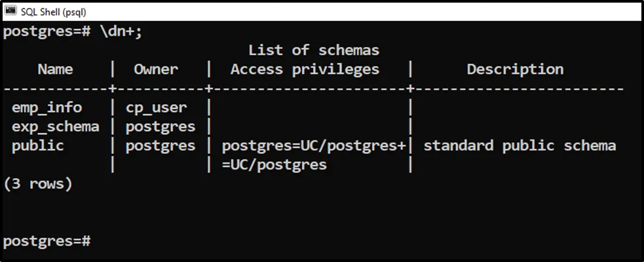Click the emp_info schema name

pos(47,107)
